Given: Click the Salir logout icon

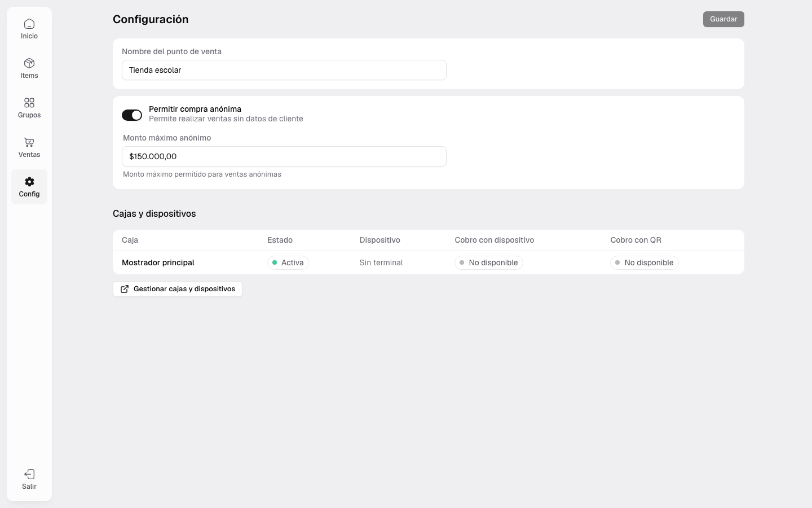Looking at the screenshot, I should (x=29, y=474).
